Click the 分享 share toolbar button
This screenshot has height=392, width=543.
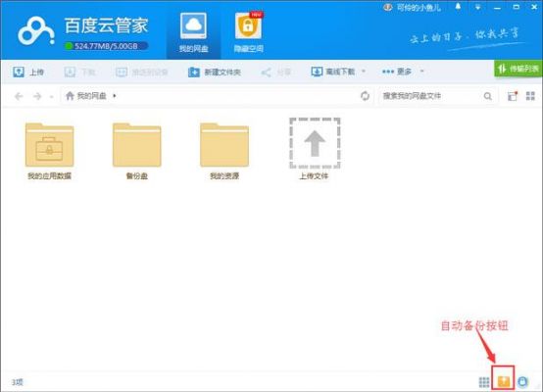[x=275, y=72]
